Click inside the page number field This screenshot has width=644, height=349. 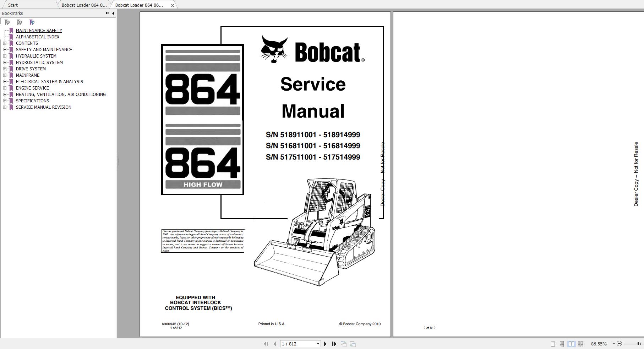pos(298,344)
